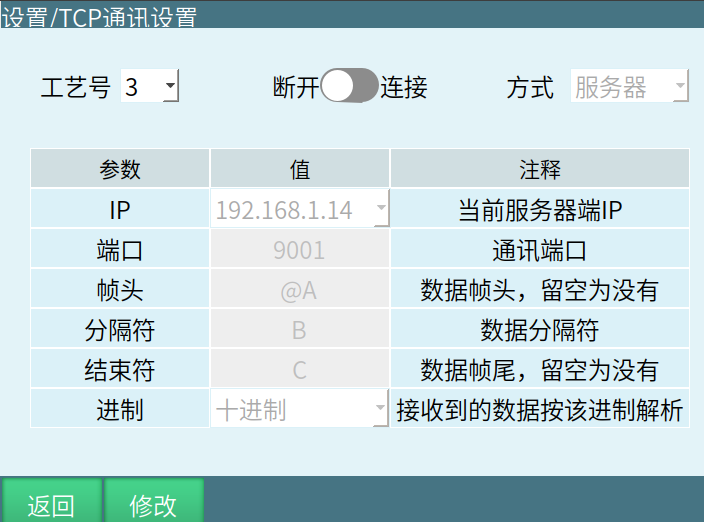Click the 值 column header

(299, 168)
